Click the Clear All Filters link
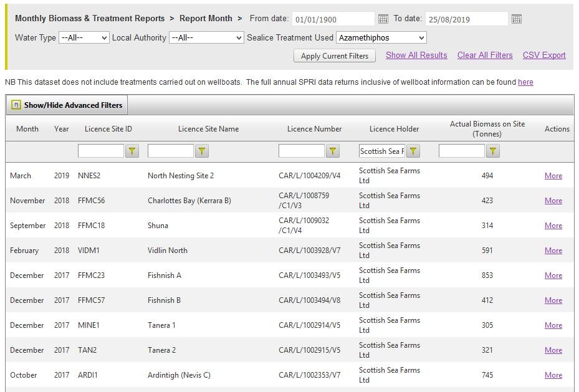 [x=485, y=55]
